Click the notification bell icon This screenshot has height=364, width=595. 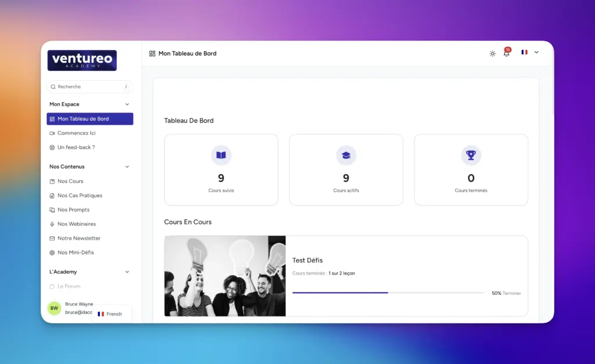point(506,53)
